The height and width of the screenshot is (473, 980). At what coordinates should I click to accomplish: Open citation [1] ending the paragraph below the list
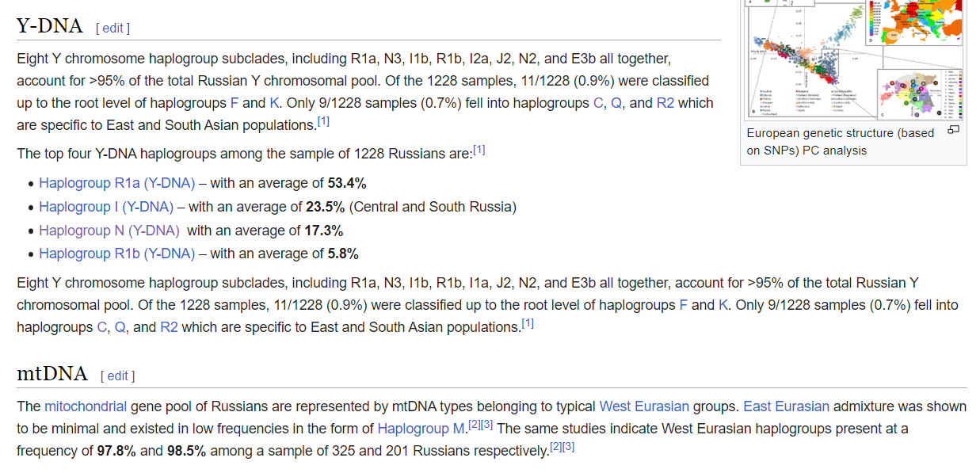tap(528, 324)
